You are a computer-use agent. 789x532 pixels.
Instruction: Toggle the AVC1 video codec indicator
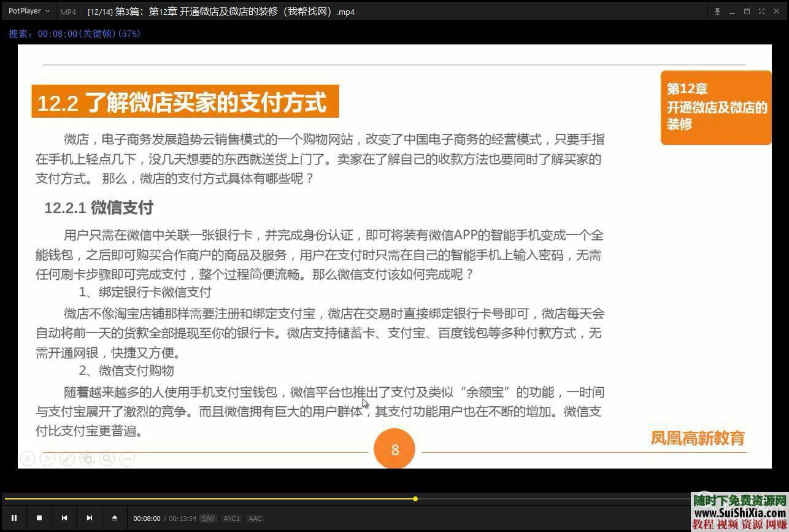click(x=231, y=519)
